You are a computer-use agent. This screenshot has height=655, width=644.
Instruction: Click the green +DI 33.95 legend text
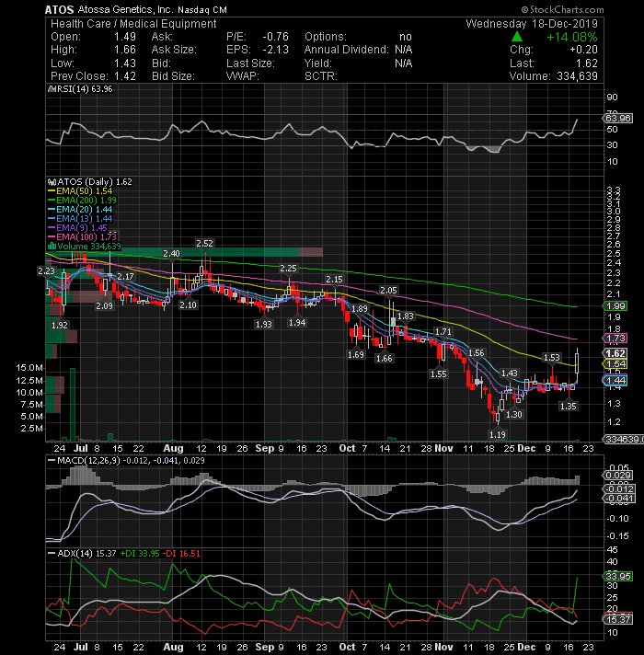click(x=140, y=554)
